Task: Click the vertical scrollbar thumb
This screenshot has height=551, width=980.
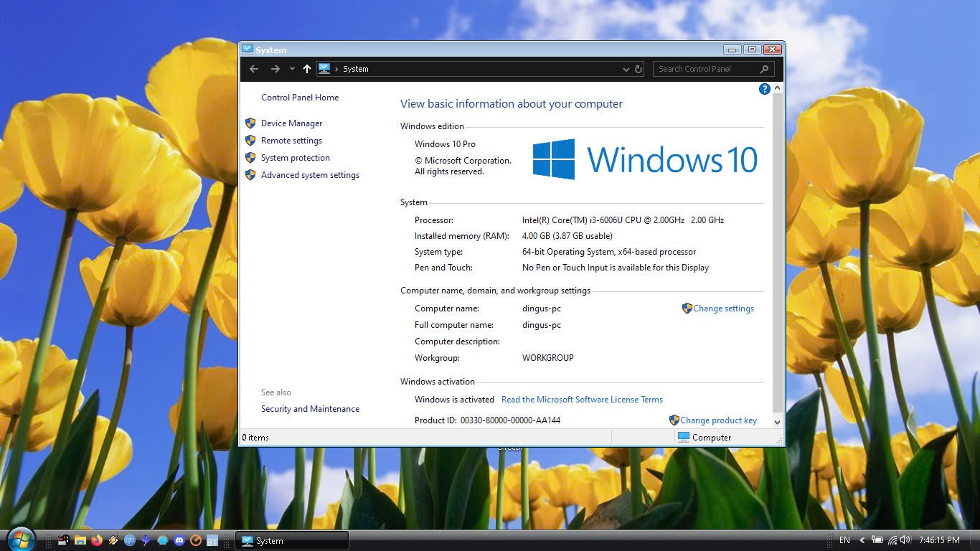Action: click(777, 252)
